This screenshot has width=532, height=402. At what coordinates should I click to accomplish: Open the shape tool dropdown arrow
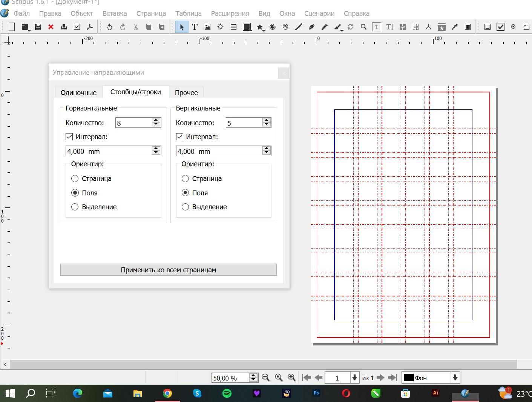[251, 31]
